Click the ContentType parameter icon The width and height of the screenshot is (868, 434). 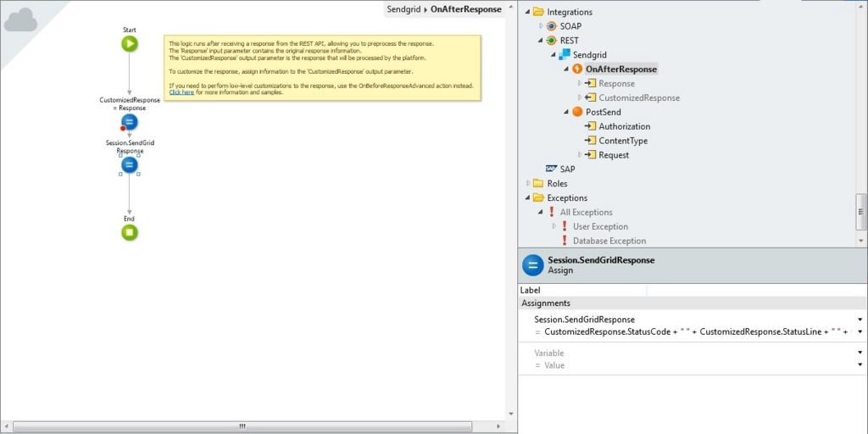pos(590,141)
